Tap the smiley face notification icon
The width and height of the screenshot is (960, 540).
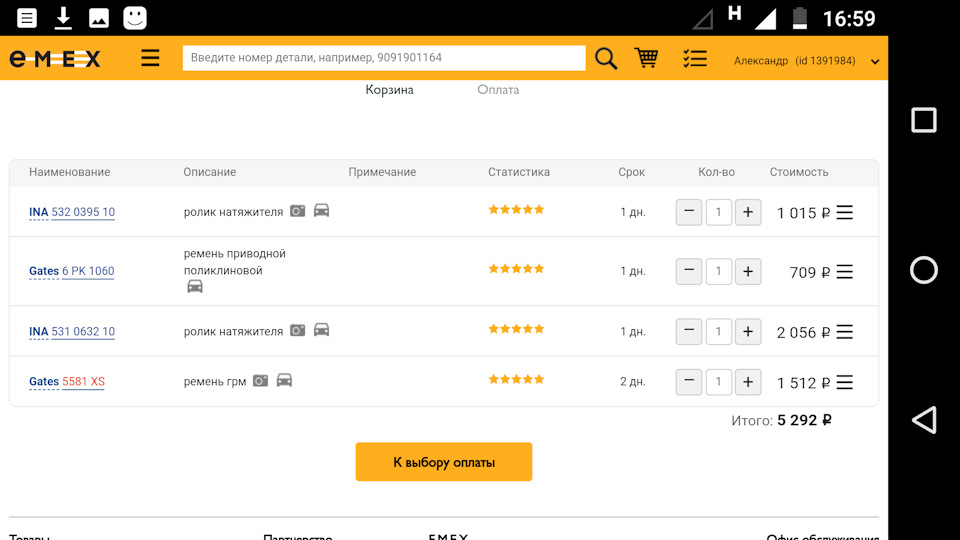[135, 18]
